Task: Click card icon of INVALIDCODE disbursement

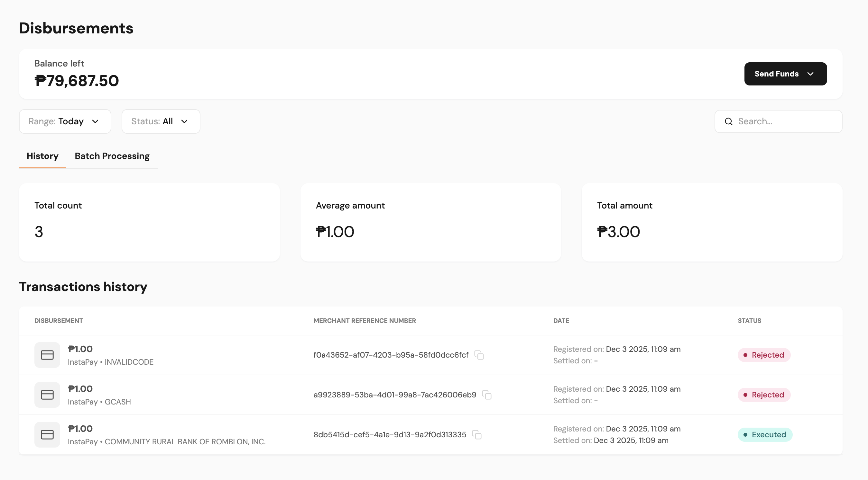Action: [x=47, y=355]
